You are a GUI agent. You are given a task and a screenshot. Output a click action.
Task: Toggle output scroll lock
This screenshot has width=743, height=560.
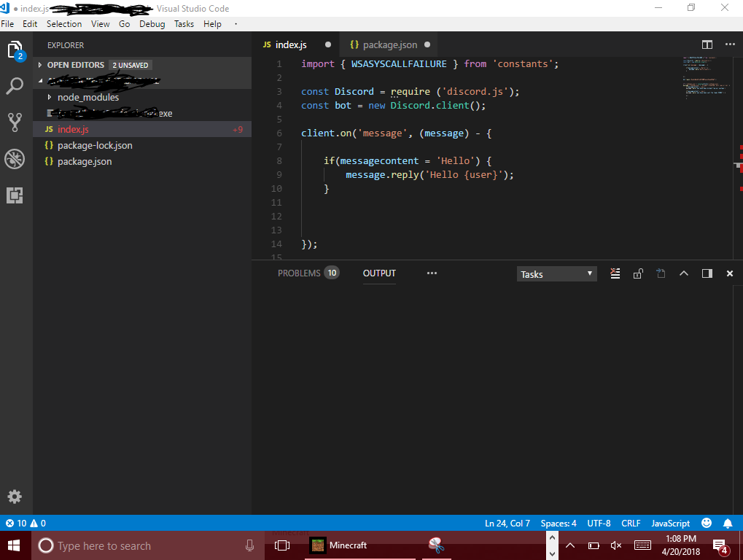638,273
